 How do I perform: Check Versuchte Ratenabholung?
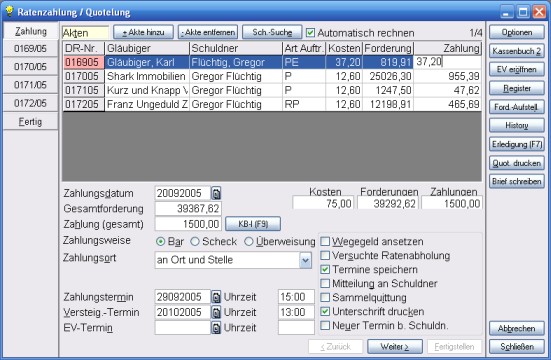(x=325, y=255)
